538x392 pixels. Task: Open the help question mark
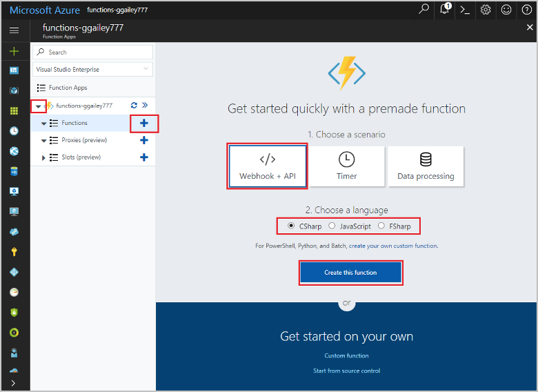coord(527,10)
